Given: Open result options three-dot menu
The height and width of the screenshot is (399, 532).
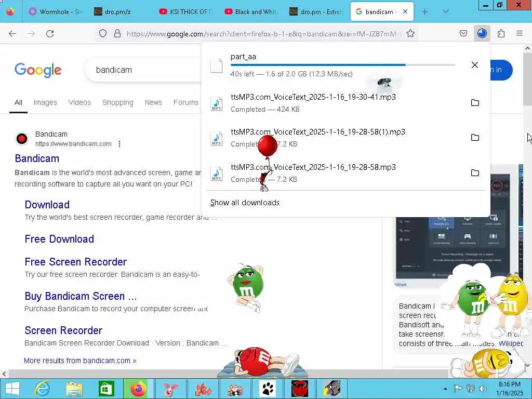Looking at the screenshot, I should click(119, 144).
